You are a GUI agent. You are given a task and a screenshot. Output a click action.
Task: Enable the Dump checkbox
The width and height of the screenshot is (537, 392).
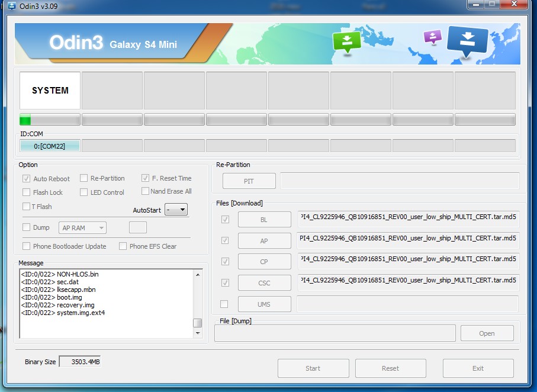coord(26,227)
